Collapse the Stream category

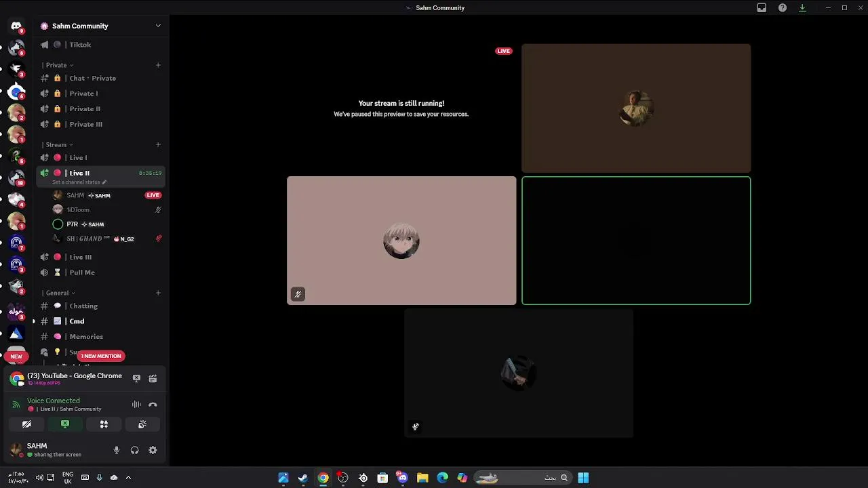tap(57, 144)
